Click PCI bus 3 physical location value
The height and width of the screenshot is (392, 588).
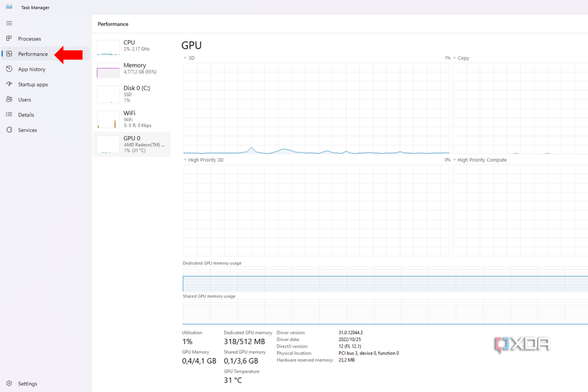click(369, 353)
